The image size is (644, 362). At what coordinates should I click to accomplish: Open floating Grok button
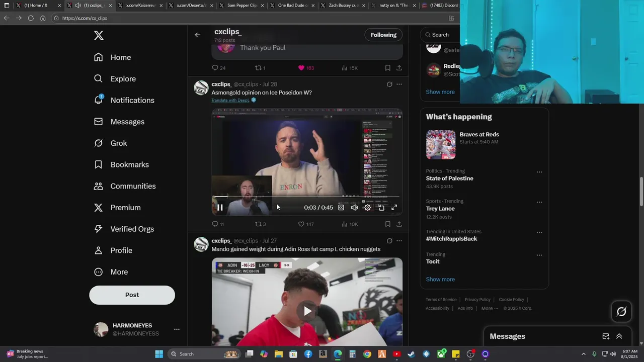[621, 312]
